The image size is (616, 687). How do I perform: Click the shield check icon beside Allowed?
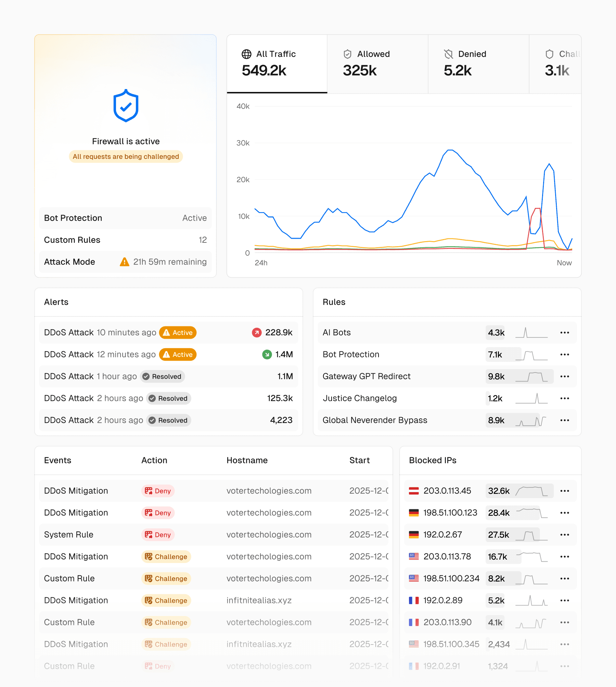[347, 54]
